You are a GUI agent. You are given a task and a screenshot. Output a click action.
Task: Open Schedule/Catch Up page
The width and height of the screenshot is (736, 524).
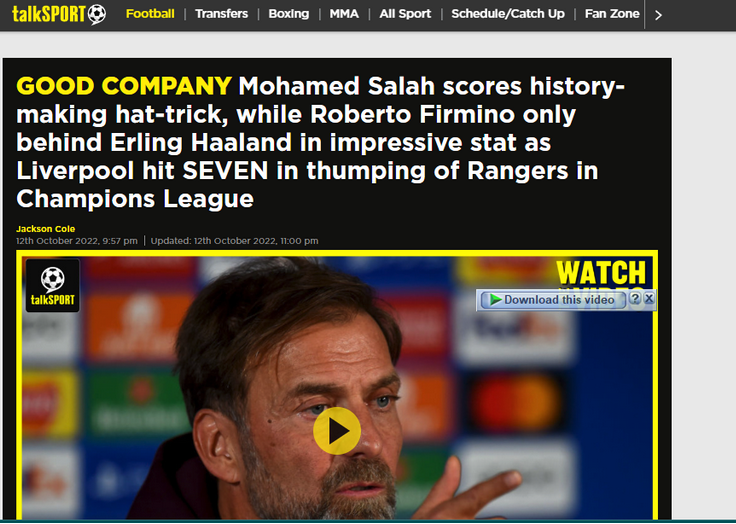(x=508, y=14)
